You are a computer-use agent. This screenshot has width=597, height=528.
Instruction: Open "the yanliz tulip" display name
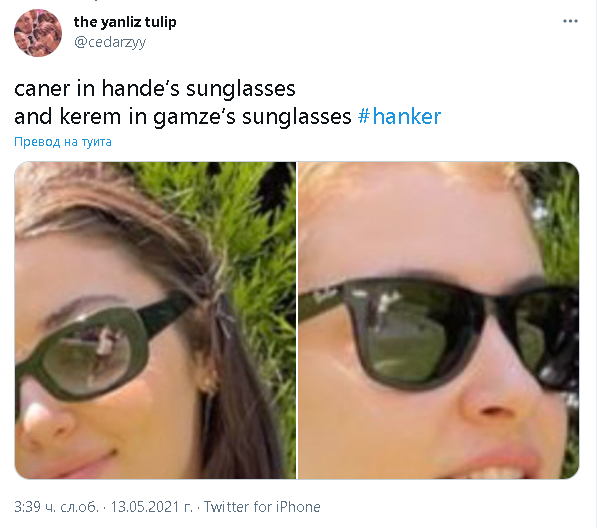tap(125, 22)
